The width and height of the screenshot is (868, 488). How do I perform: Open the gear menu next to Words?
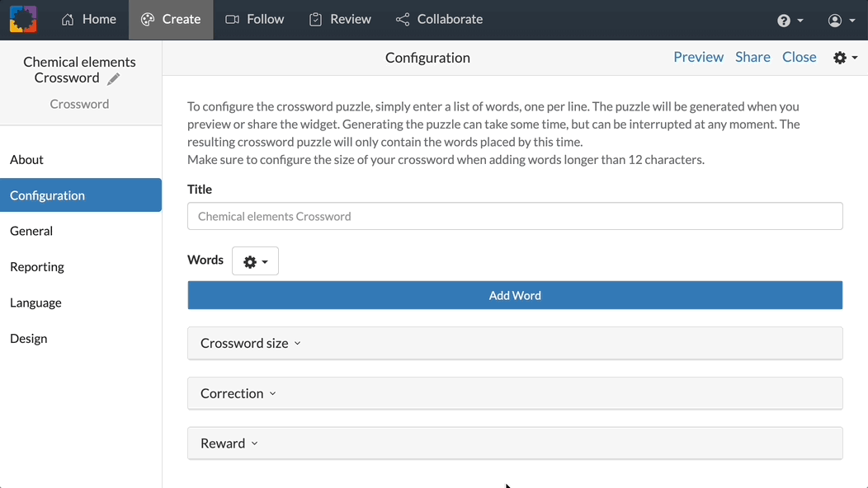coord(254,260)
